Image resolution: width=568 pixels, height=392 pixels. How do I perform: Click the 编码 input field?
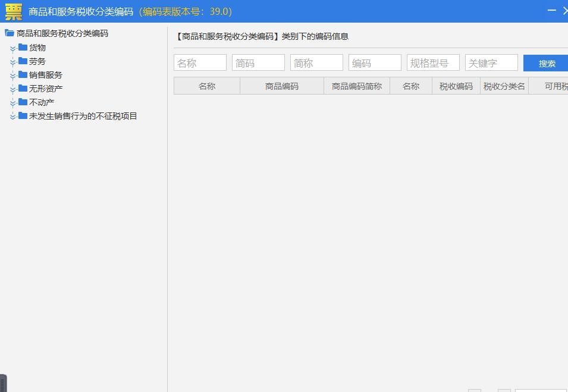point(375,63)
